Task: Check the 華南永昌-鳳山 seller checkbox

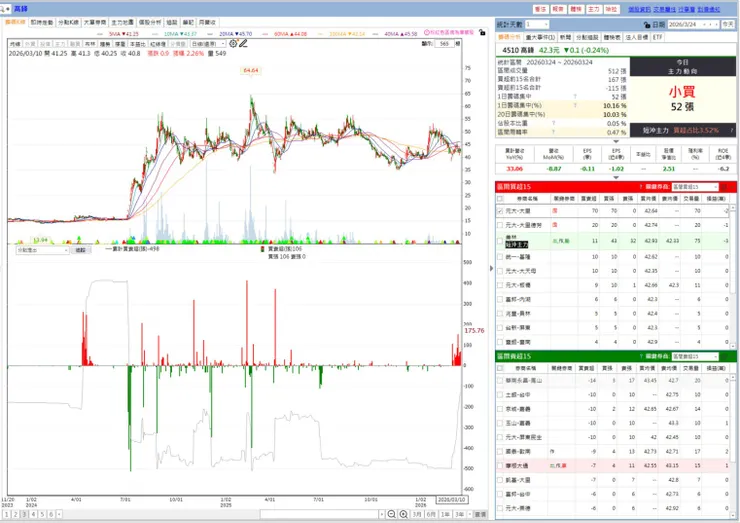Action: pos(500,380)
